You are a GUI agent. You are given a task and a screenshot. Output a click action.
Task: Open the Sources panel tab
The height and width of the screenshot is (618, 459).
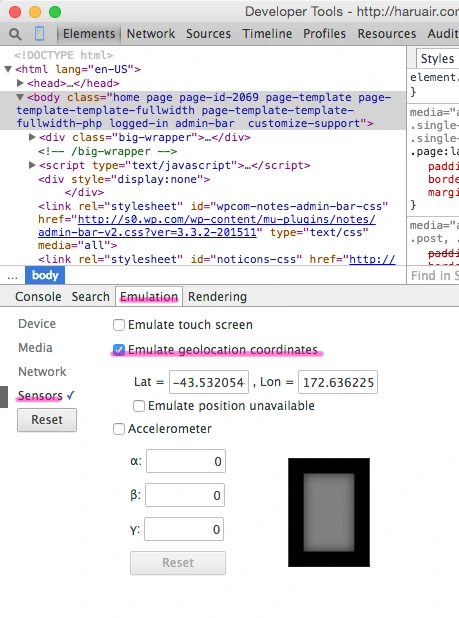(208, 34)
